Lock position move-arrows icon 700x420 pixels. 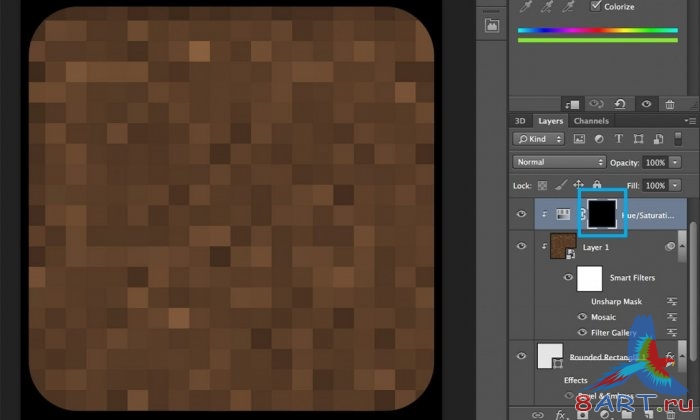579,184
